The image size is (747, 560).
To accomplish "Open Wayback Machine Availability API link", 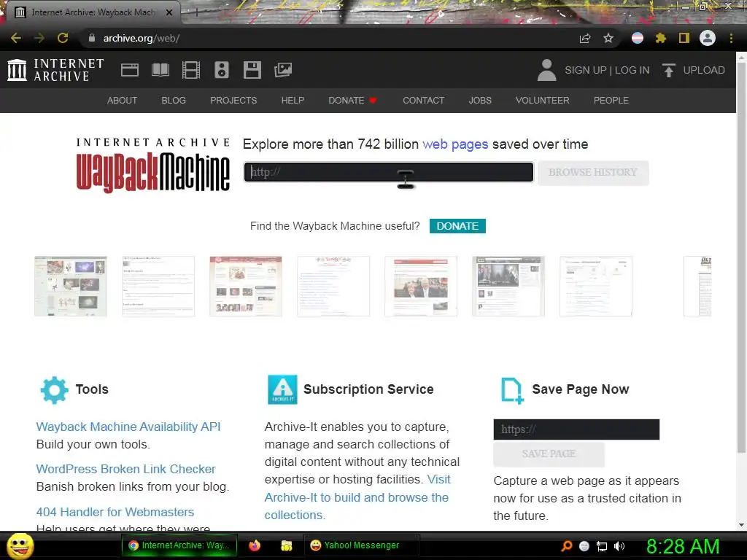I will click(128, 427).
